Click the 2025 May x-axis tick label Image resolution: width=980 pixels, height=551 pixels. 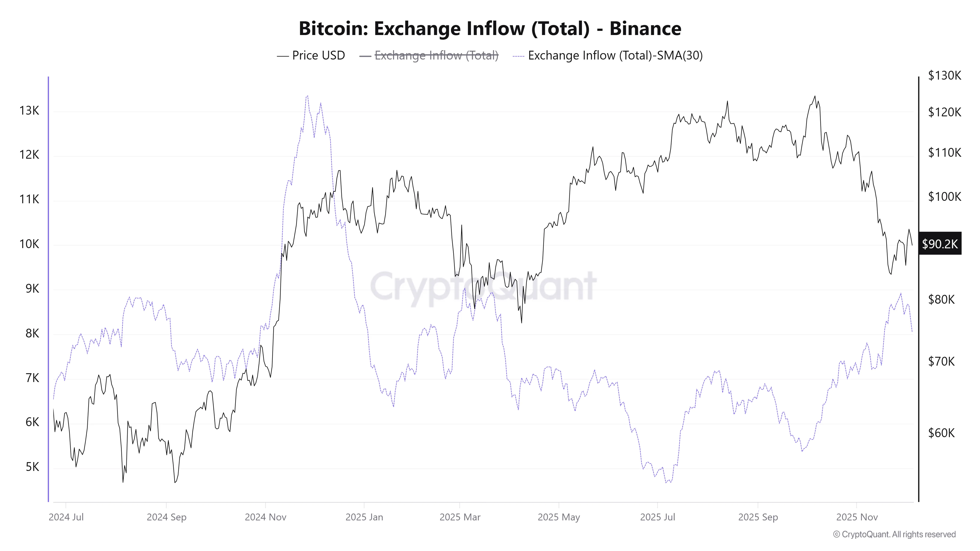(x=559, y=517)
